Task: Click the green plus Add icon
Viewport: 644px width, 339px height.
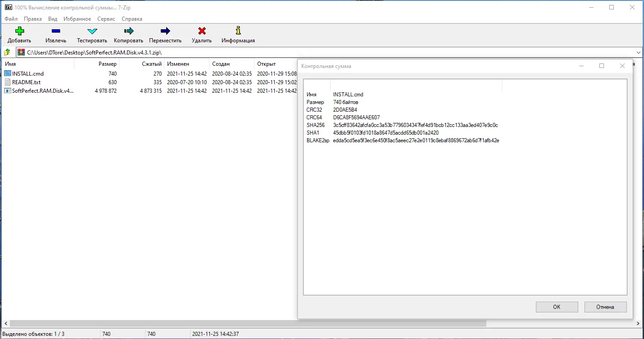Action: [19, 31]
